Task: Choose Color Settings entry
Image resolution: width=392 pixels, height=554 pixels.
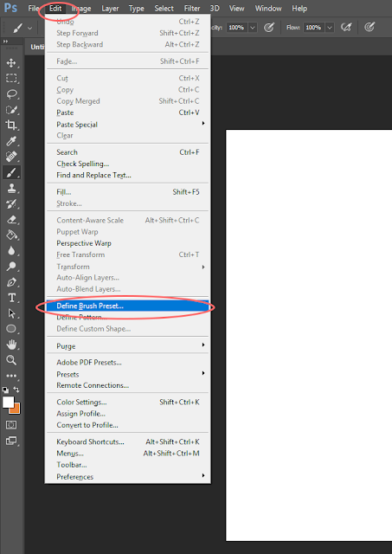Action: [x=128, y=402]
